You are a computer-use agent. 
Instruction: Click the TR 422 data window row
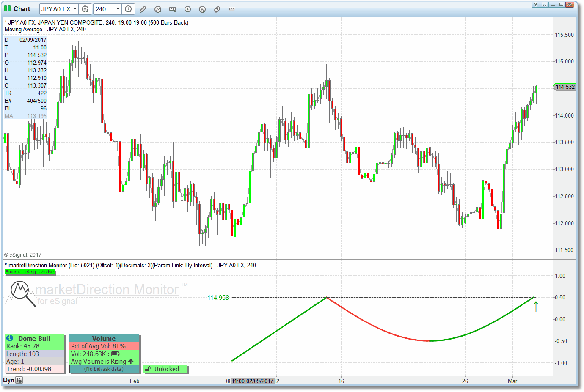coord(25,93)
